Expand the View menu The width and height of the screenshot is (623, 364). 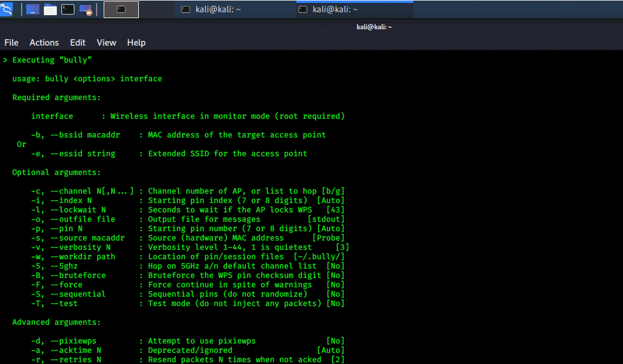(x=107, y=43)
